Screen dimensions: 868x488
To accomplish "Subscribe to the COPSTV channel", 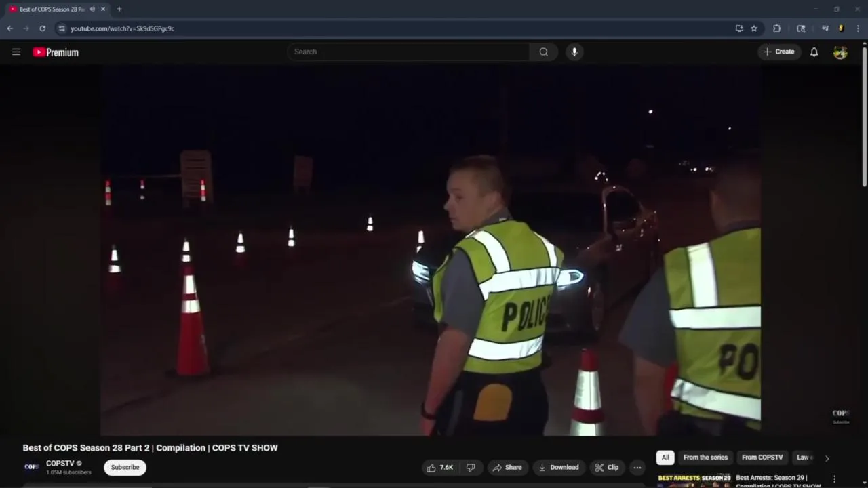I will (x=125, y=467).
